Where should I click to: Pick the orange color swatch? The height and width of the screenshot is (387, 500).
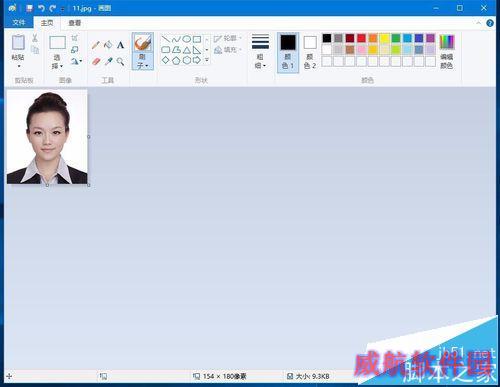point(373,38)
